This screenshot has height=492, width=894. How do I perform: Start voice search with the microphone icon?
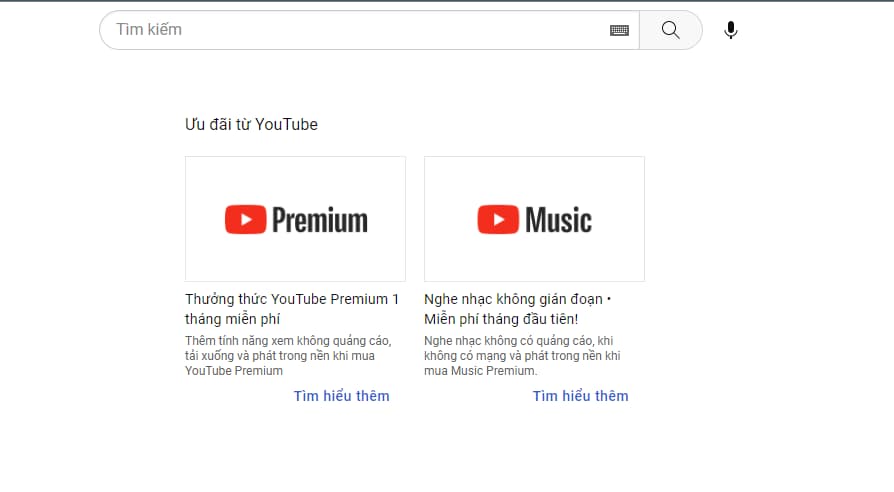click(731, 30)
